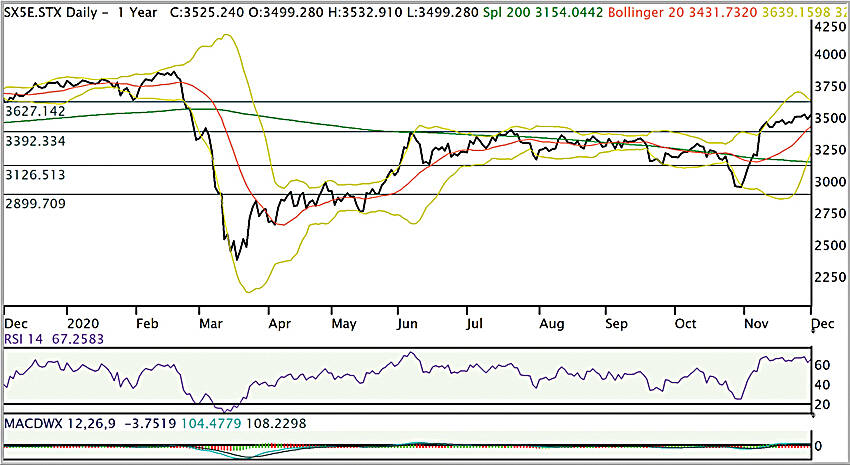Select the 3392.334 horizontal level label
The image size is (850, 465).
(35, 141)
